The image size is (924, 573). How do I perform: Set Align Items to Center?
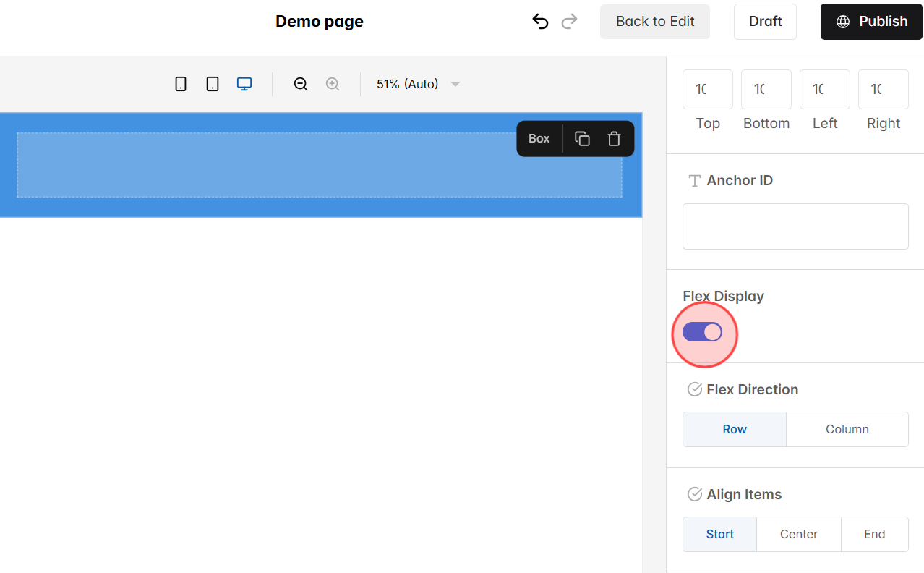tap(798, 534)
